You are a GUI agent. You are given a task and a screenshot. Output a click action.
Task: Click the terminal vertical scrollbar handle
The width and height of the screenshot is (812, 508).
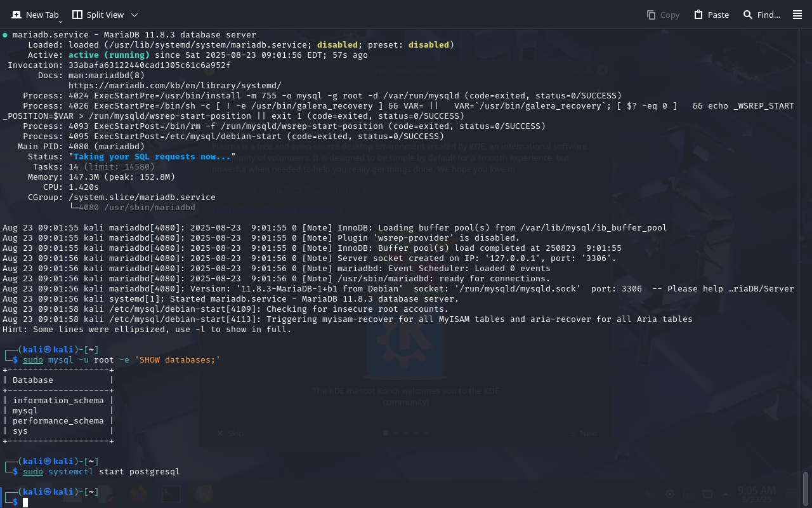pyautogui.click(x=806, y=488)
